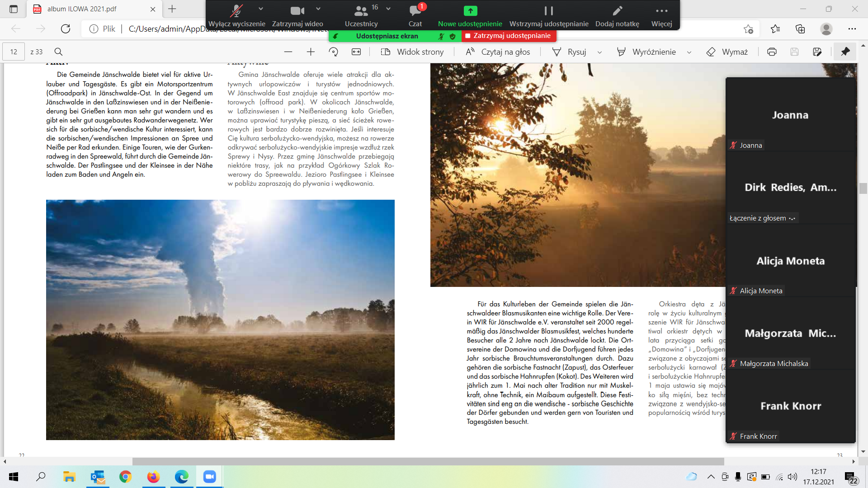Unmute microphone with Wyłącz wyciszenie
The image size is (868, 488).
(x=236, y=15)
